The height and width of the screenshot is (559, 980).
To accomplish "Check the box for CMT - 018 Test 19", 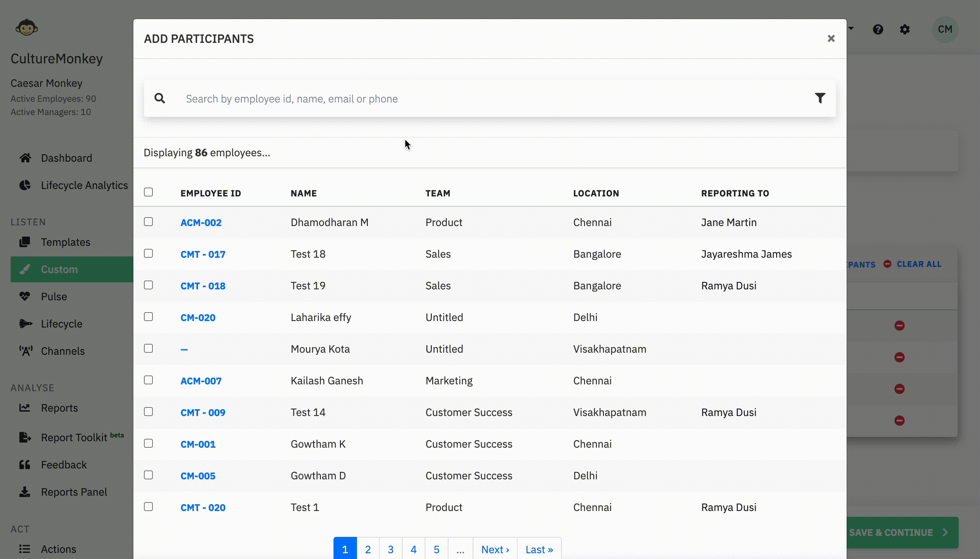I will 148,285.
